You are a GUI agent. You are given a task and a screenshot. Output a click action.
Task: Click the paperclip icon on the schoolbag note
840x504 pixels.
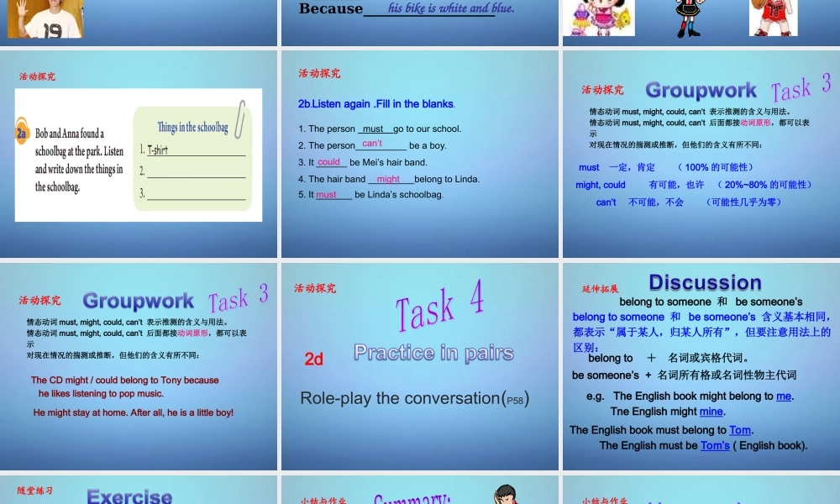click(239, 119)
